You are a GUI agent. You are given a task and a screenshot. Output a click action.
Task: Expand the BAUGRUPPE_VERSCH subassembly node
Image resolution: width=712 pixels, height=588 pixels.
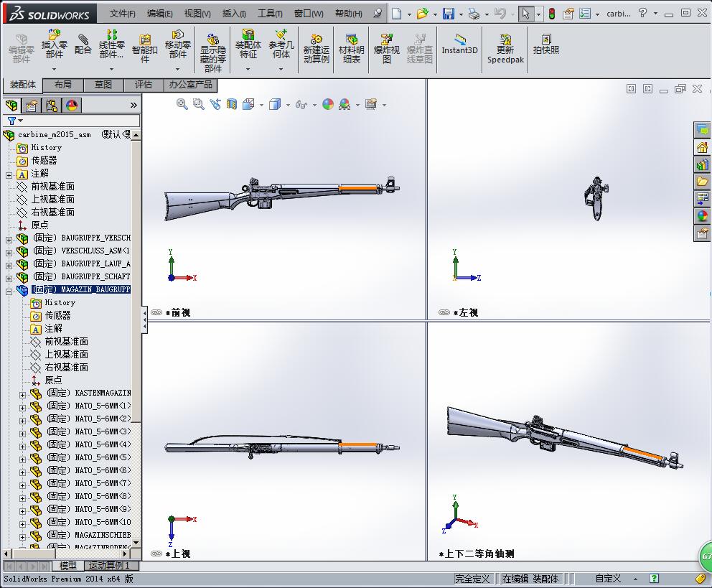[x=9, y=240]
